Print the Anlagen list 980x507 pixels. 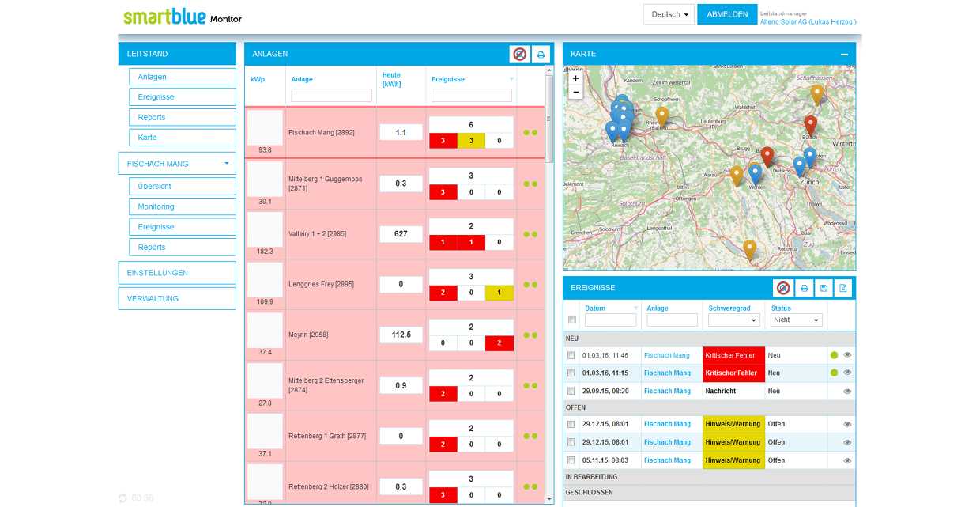pos(541,55)
